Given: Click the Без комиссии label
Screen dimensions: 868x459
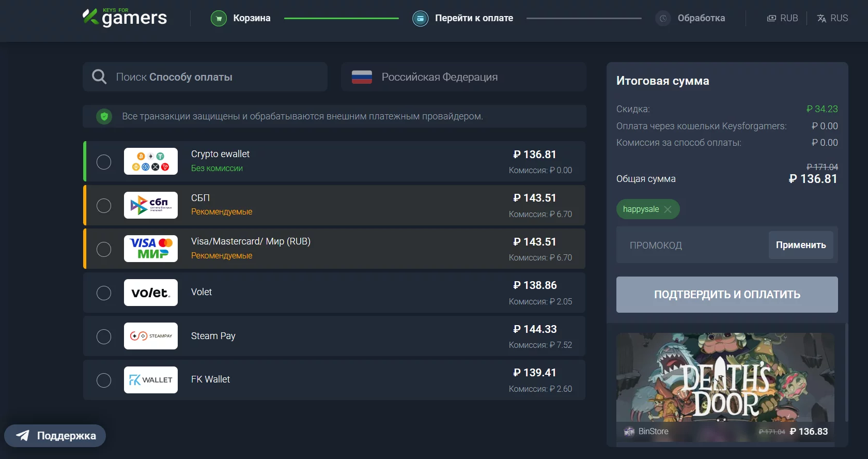Looking at the screenshot, I should [x=216, y=169].
